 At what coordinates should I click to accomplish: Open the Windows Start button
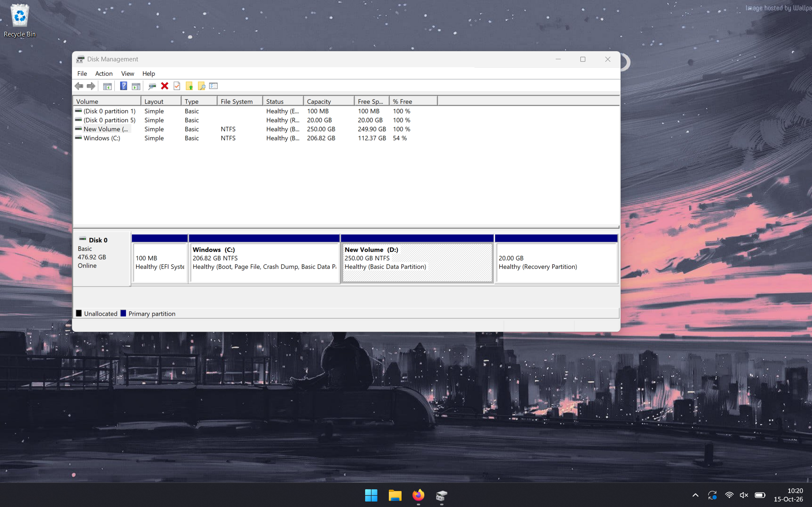click(371, 495)
